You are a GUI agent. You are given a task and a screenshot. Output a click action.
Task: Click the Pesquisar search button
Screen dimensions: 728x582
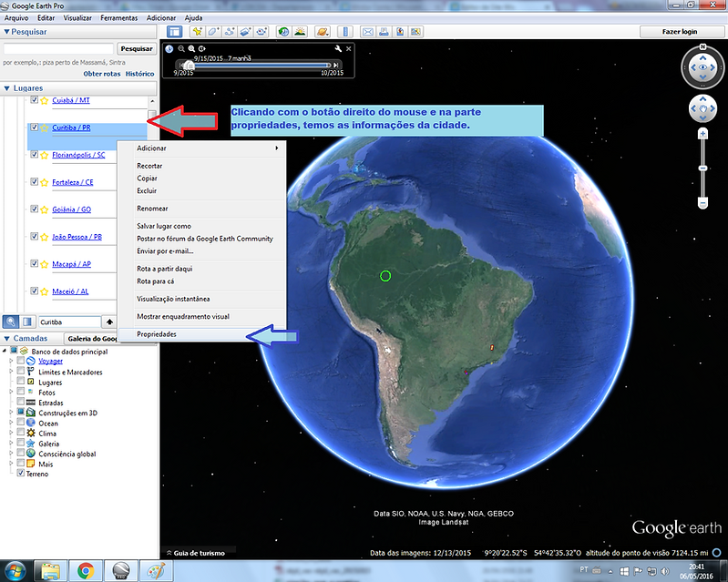[x=137, y=49]
